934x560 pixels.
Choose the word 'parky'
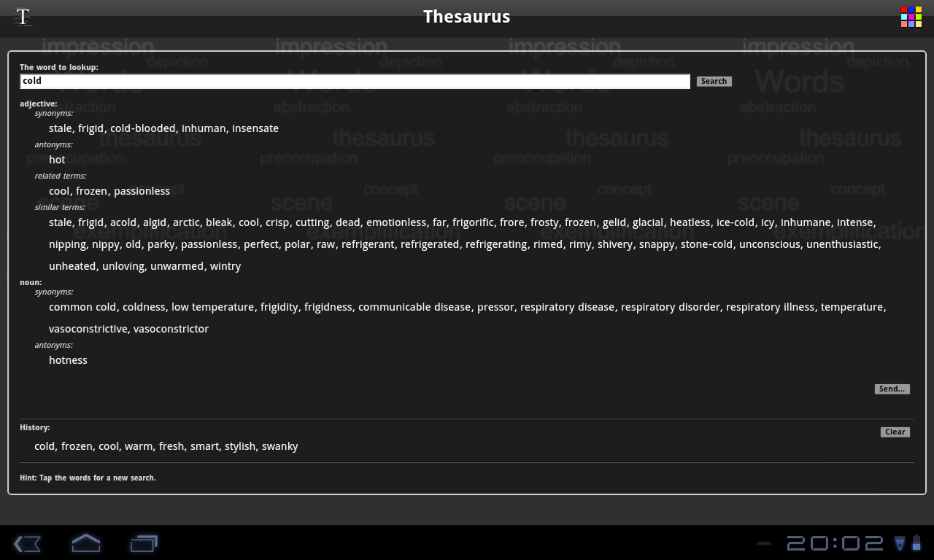161,244
